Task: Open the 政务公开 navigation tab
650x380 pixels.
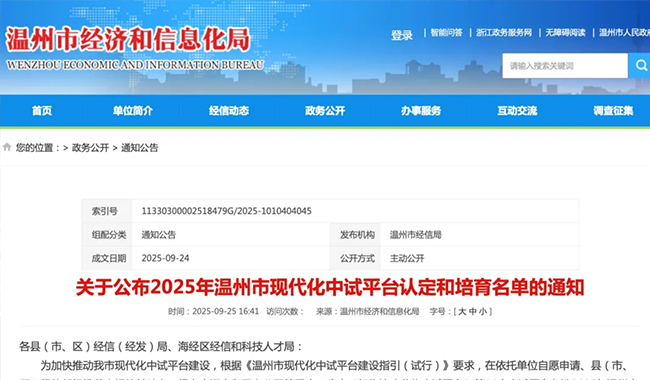Action: pyautogui.click(x=325, y=111)
